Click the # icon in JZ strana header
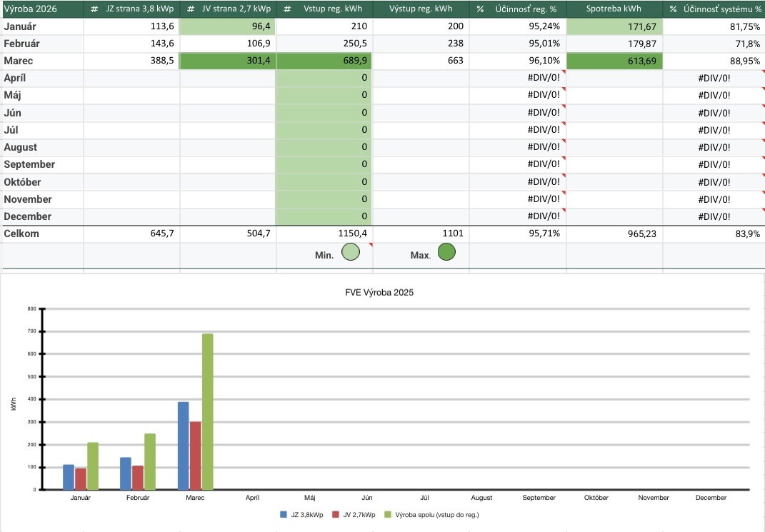Viewport: 765px width, 532px height. tap(94, 9)
